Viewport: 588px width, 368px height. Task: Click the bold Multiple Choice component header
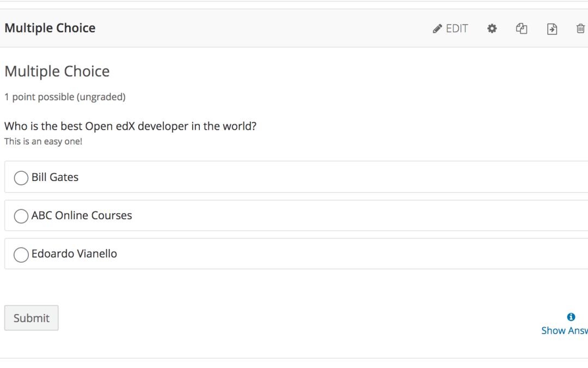pyautogui.click(x=50, y=28)
